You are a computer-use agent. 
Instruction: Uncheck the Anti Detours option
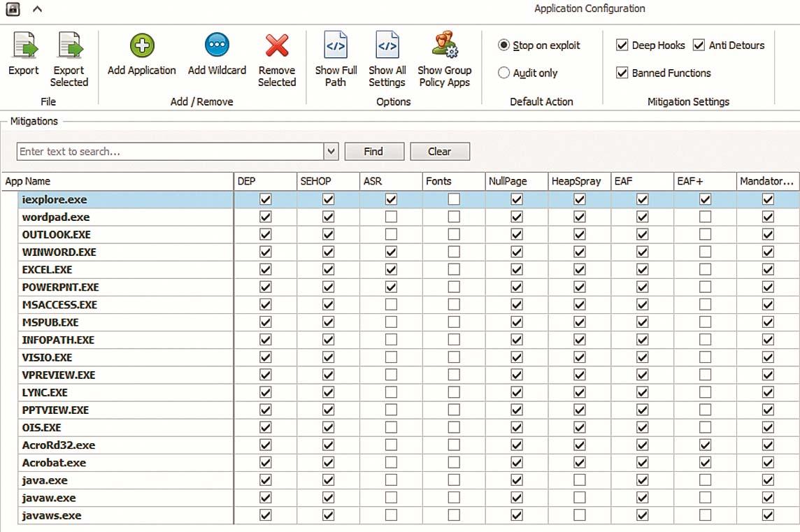click(699, 45)
